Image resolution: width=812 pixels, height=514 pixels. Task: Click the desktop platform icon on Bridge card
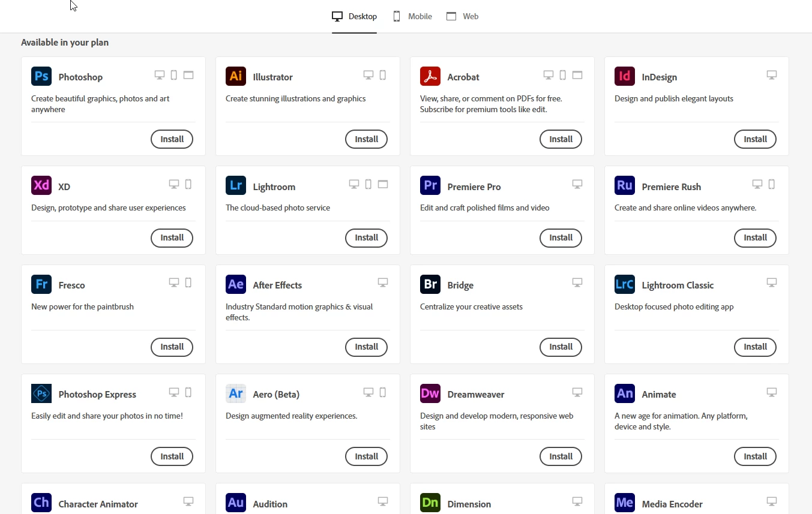pyautogui.click(x=577, y=282)
